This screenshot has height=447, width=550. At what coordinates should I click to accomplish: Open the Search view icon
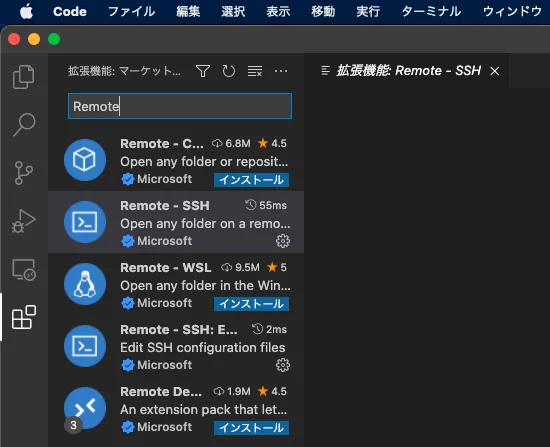[x=24, y=125]
